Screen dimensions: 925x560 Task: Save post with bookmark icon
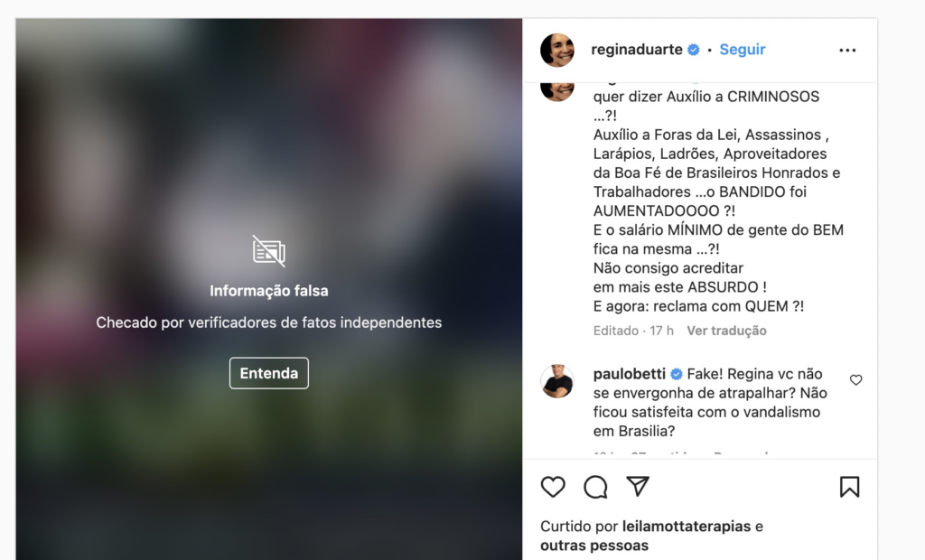pos(849,487)
